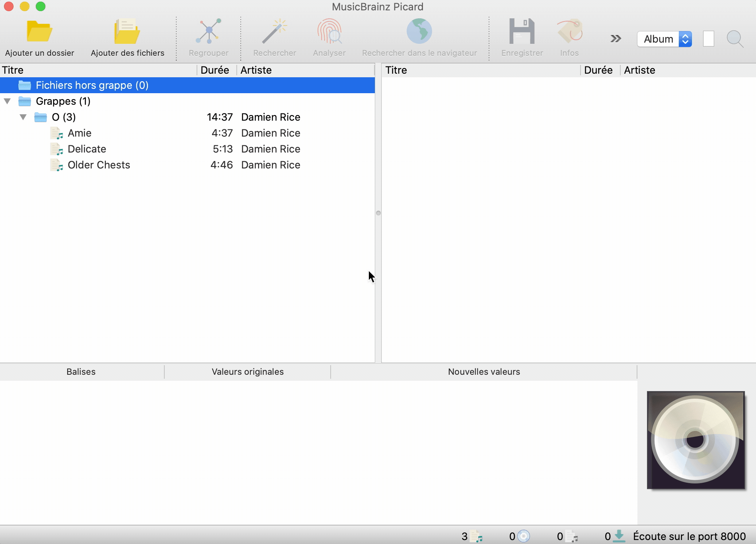Select the track Delicate

187,149
